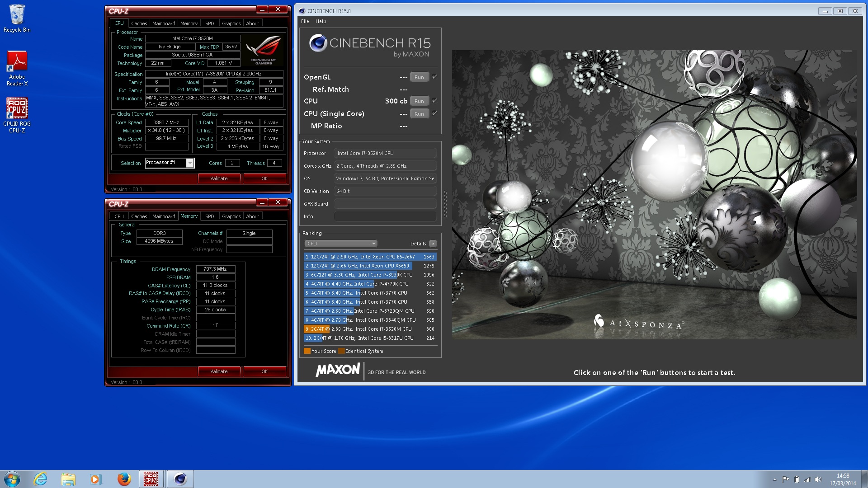The height and width of the screenshot is (488, 868).
Task: Open Windows Explorer from taskbar
Action: (68, 479)
